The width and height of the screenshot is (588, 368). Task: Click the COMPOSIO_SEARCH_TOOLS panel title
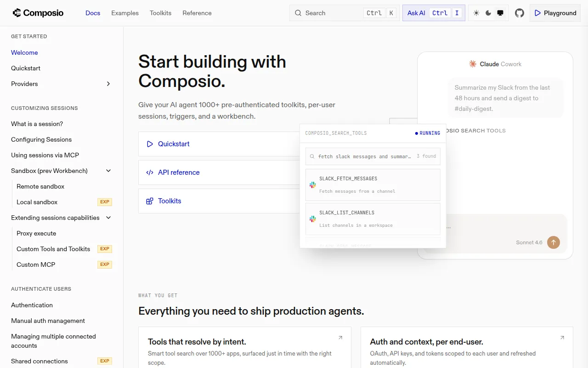tap(336, 133)
